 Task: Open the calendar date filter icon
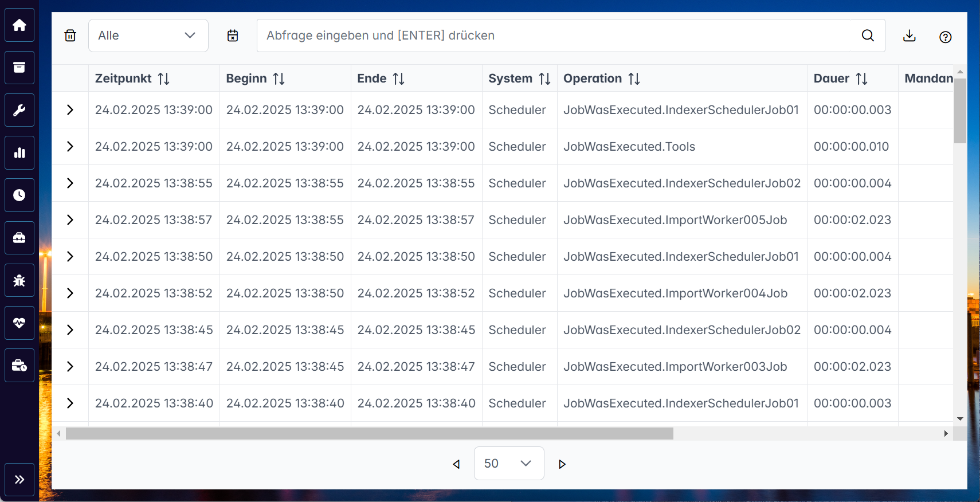pos(233,36)
